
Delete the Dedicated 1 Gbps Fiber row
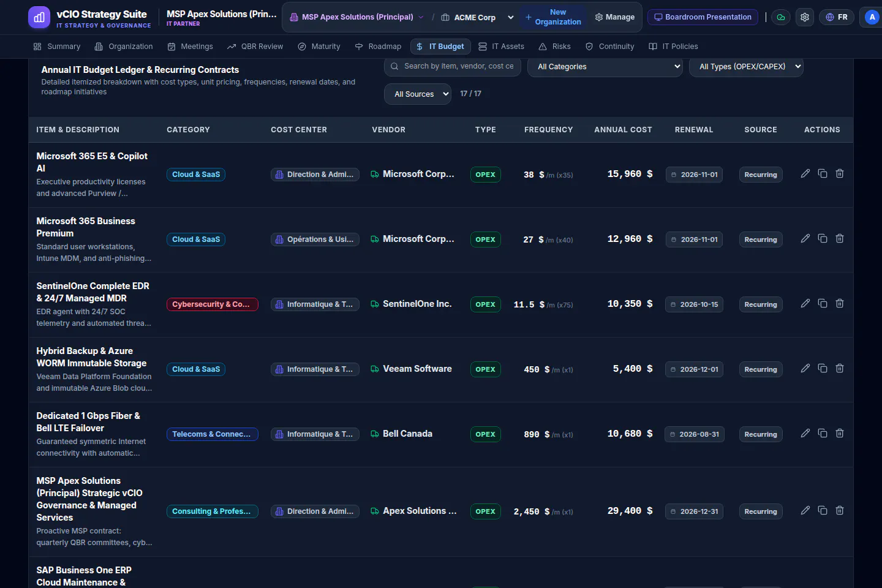coord(840,433)
